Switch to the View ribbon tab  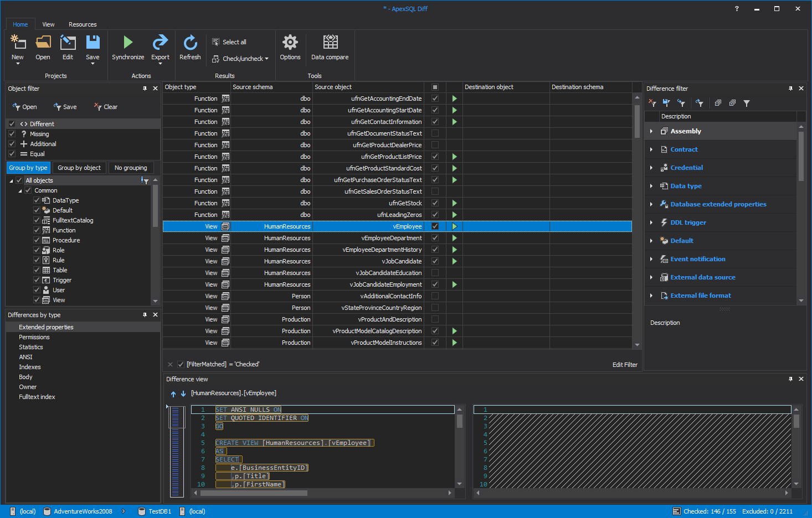click(x=48, y=24)
